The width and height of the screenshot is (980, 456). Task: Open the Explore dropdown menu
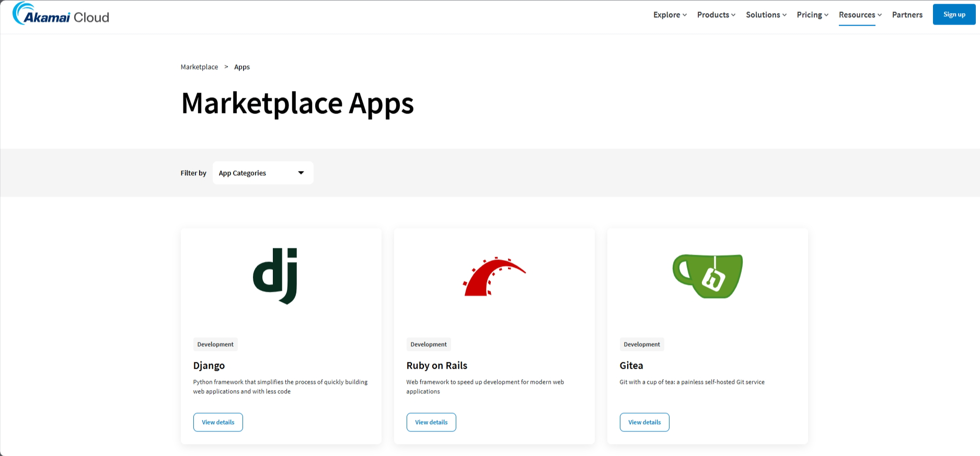(x=670, y=15)
